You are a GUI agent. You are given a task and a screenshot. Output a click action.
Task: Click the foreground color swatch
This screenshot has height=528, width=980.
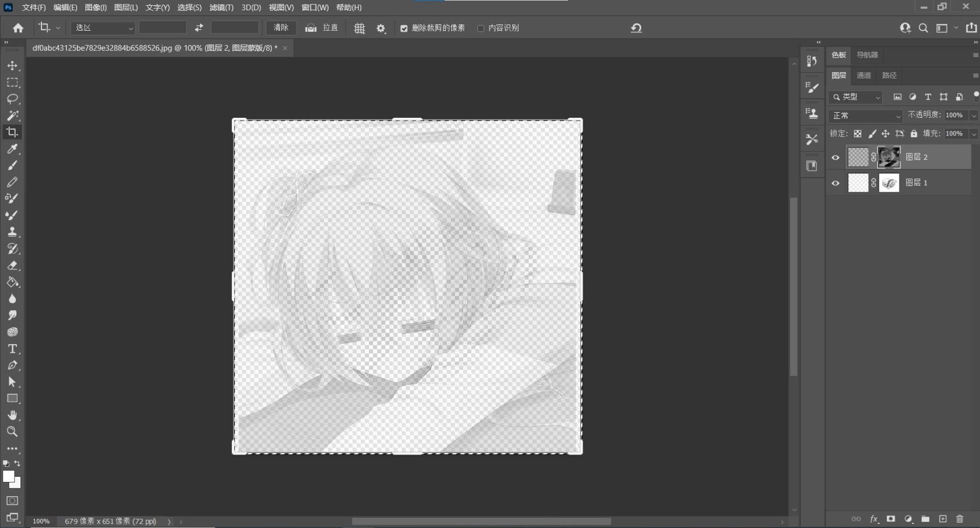[8, 477]
